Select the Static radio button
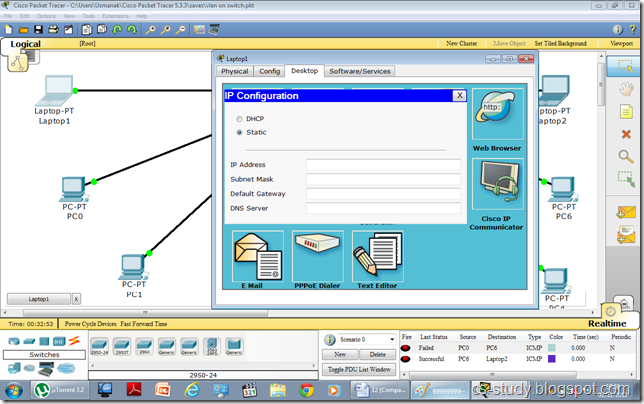The height and width of the screenshot is (404, 644). pos(239,133)
